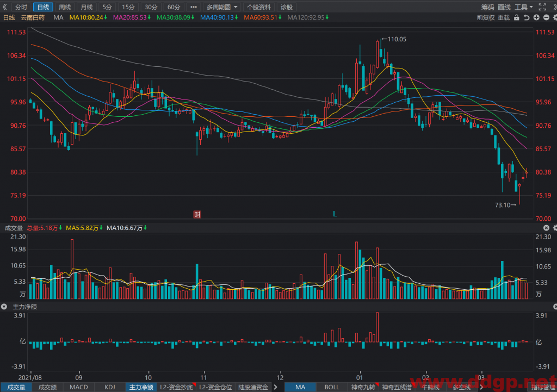The height and width of the screenshot is (392, 557).
Task: Click the MA120:92.95 legend label
Action: tap(308, 17)
